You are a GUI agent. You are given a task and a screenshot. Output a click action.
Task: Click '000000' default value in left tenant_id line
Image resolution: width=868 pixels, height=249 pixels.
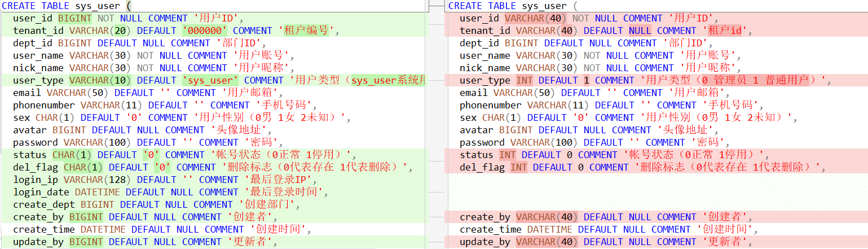tap(205, 30)
